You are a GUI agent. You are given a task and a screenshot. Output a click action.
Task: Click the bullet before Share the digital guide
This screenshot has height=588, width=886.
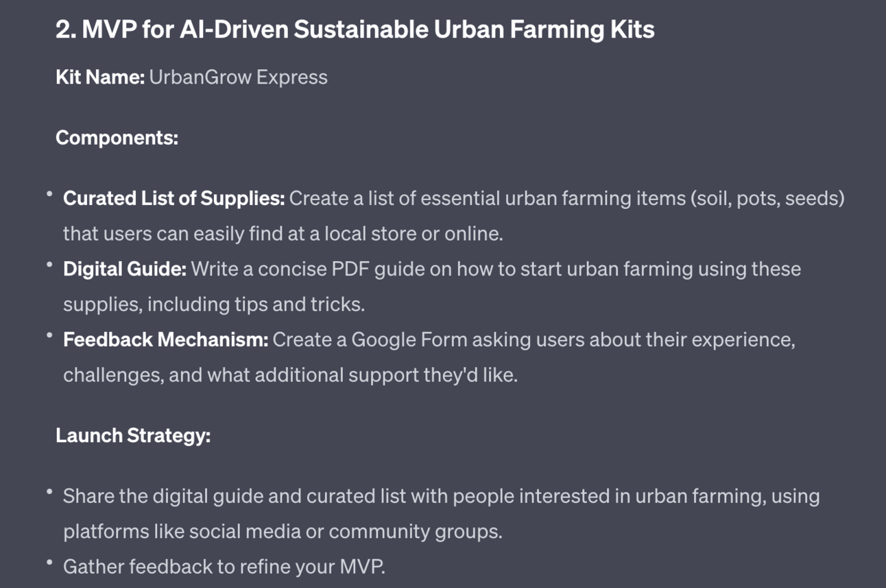(49, 492)
